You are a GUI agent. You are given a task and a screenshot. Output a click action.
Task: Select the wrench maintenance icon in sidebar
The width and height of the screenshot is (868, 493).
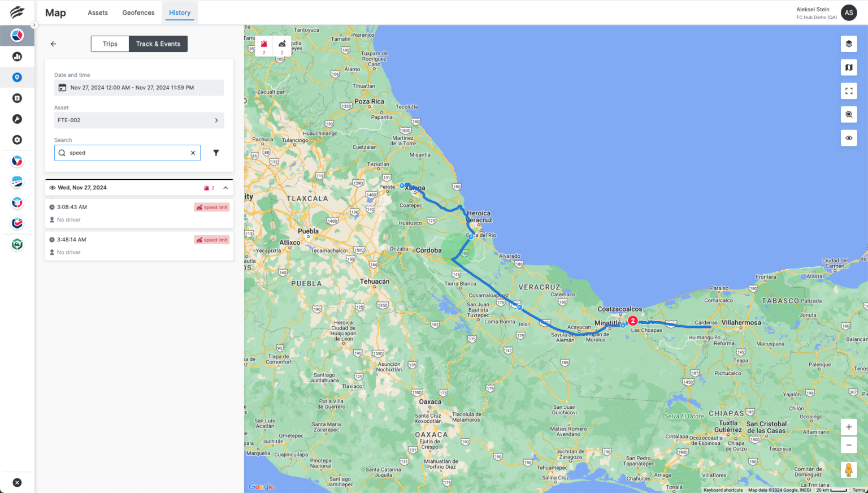tap(17, 119)
